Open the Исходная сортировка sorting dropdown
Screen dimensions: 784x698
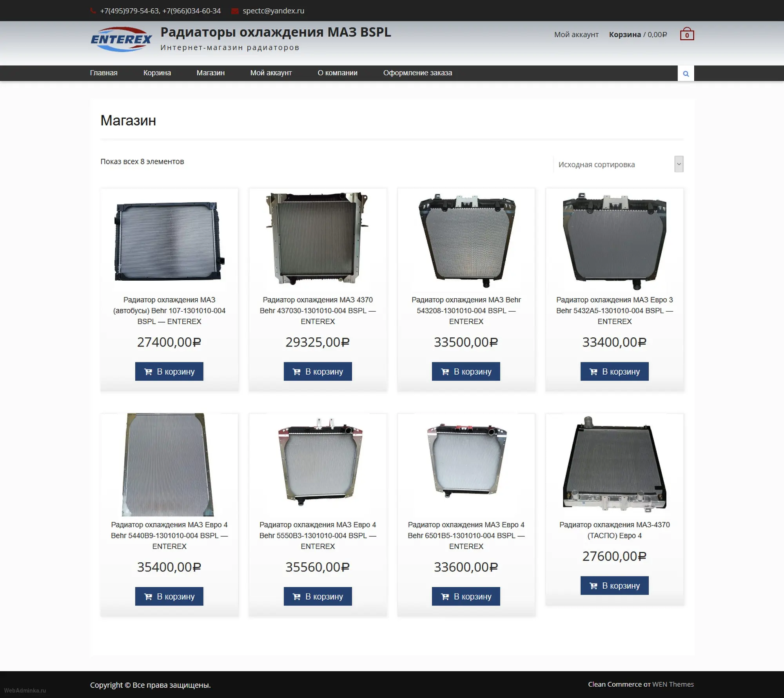click(x=618, y=164)
